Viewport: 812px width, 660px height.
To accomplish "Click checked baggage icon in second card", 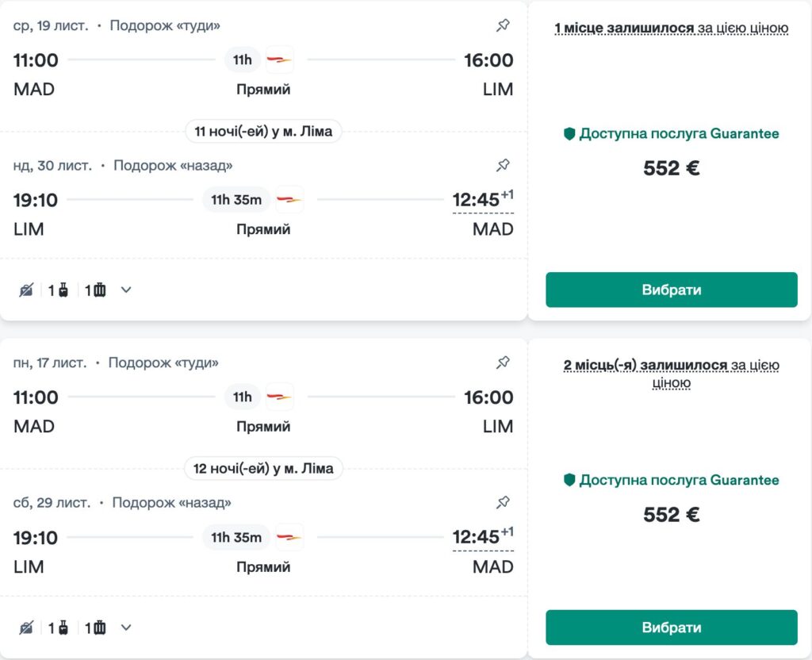I will (x=99, y=628).
